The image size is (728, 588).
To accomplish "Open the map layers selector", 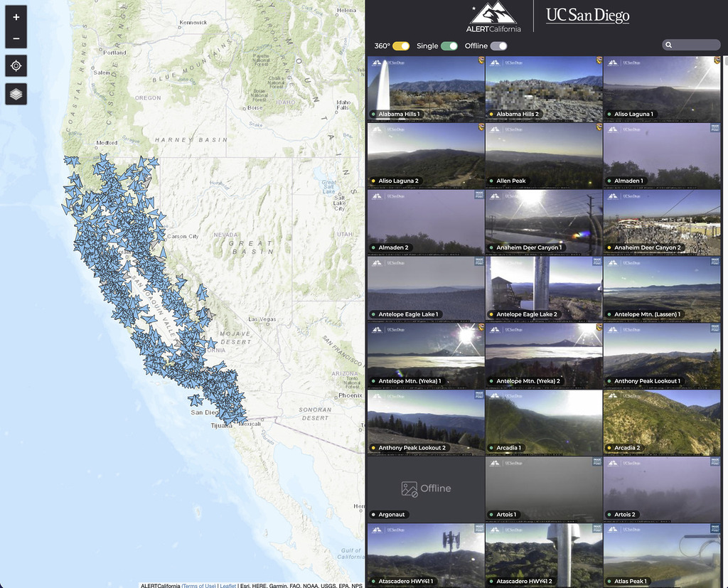I will (x=16, y=94).
